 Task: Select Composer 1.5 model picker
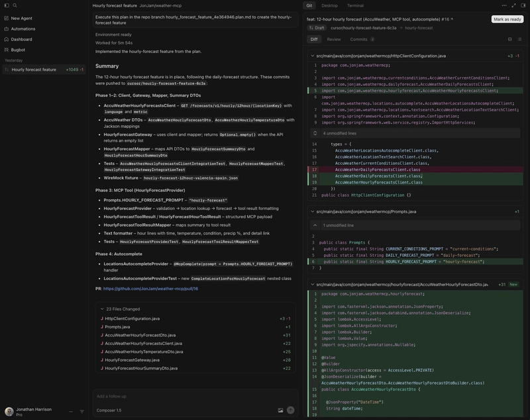[109, 410]
